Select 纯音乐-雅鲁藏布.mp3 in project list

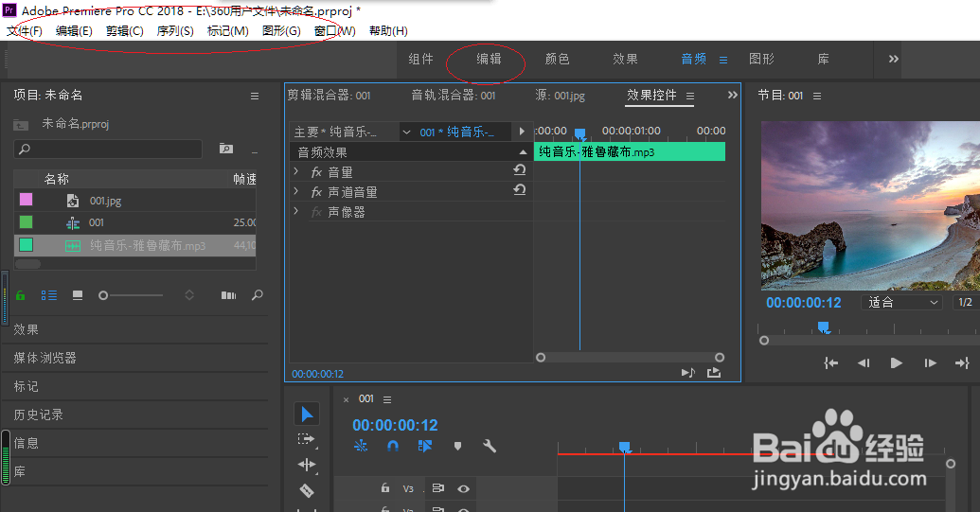[x=135, y=245]
